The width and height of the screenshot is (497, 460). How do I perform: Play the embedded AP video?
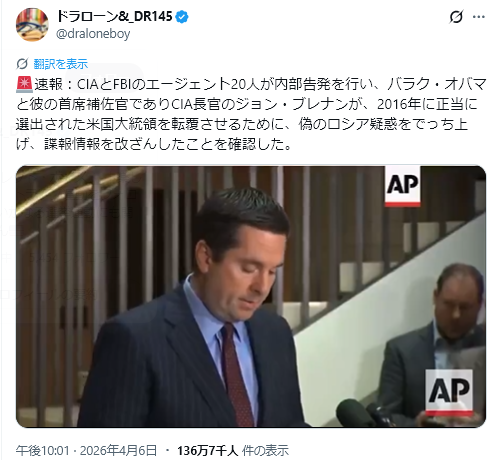[251, 296]
